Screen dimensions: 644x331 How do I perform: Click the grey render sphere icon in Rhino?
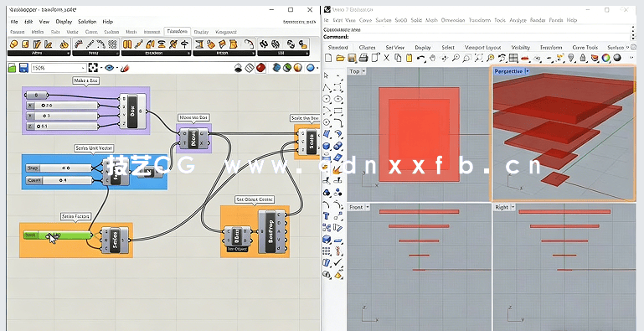pos(617,58)
